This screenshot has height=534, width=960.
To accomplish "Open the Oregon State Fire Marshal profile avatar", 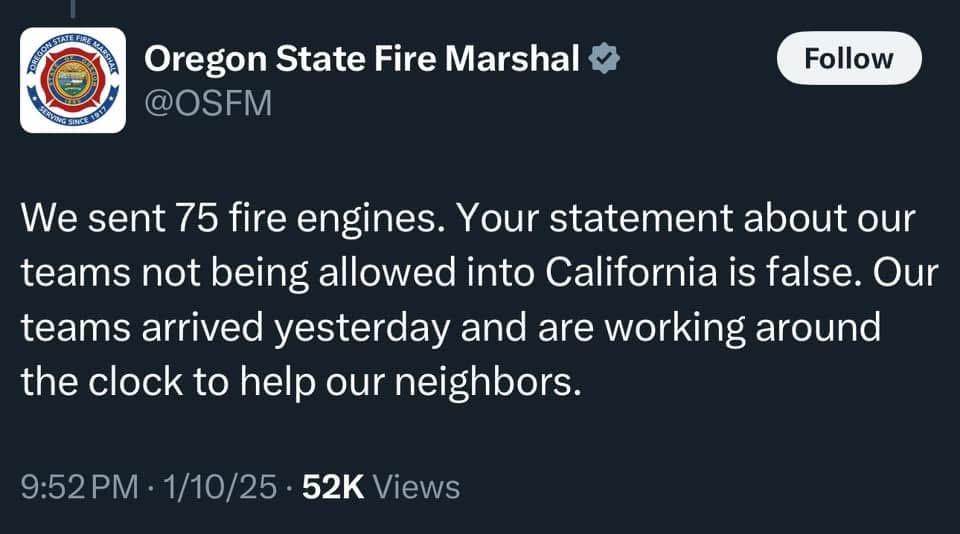I will [73, 80].
